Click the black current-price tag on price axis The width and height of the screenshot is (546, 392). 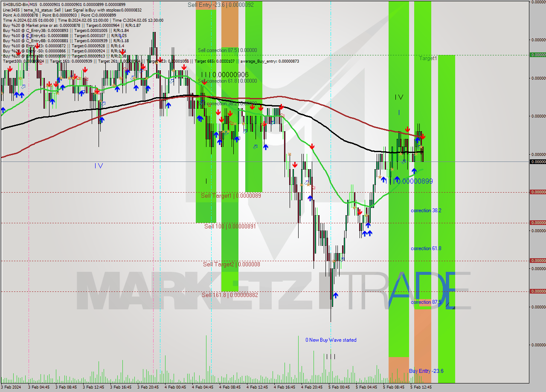[x=537, y=161]
